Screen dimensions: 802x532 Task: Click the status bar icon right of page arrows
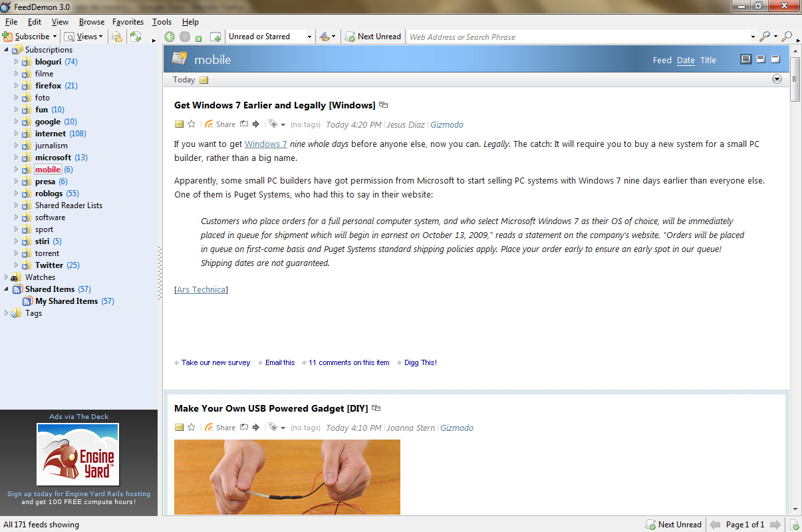coord(795,525)
